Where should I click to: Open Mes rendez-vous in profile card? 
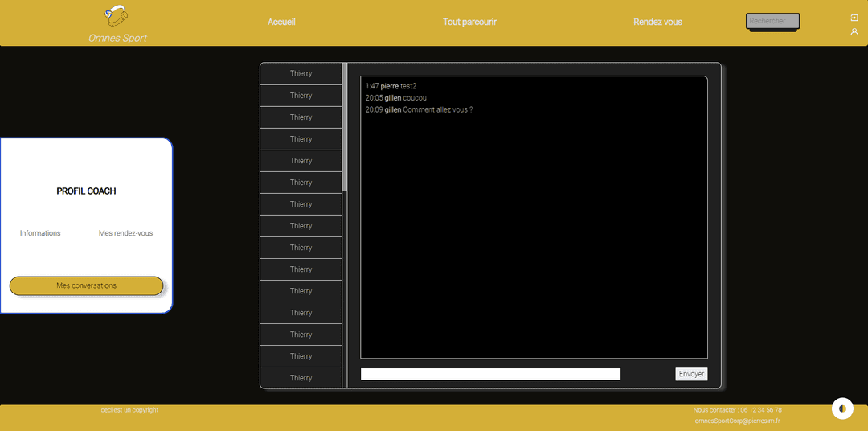[x=125, y=233]
